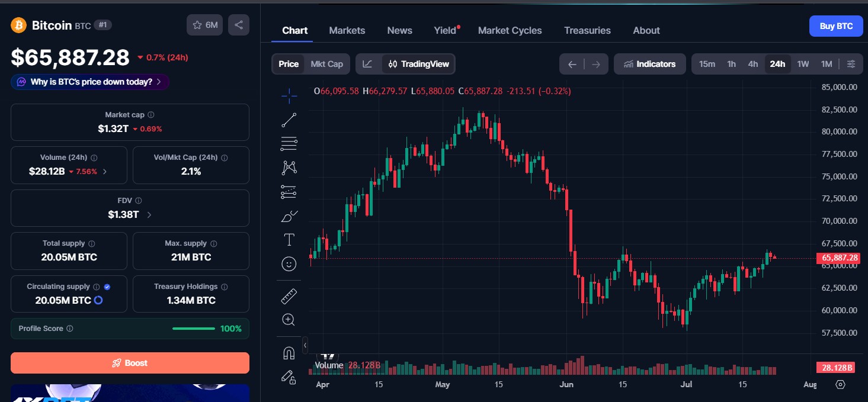Click the circulating supply progress ring

tap(99, 300)
